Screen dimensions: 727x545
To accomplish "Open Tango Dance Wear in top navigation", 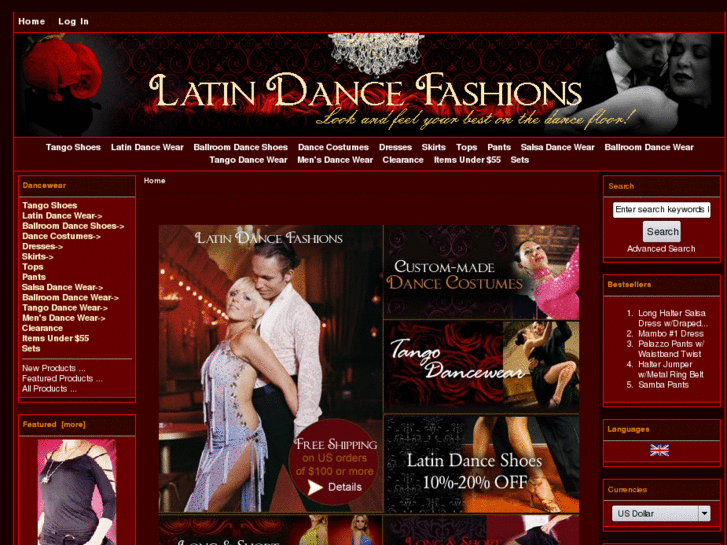I will (x=248, y=160).
